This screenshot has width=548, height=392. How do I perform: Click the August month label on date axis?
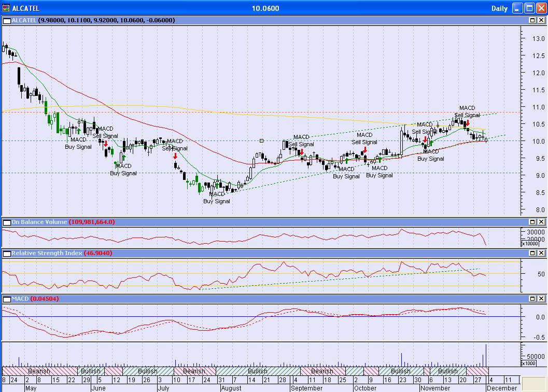click(x=231, y=388)
